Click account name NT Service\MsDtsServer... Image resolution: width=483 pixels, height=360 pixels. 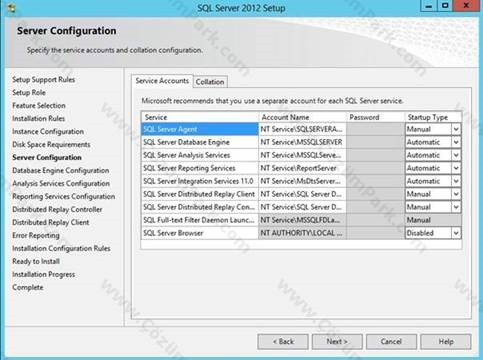click(x=302, y=181)
